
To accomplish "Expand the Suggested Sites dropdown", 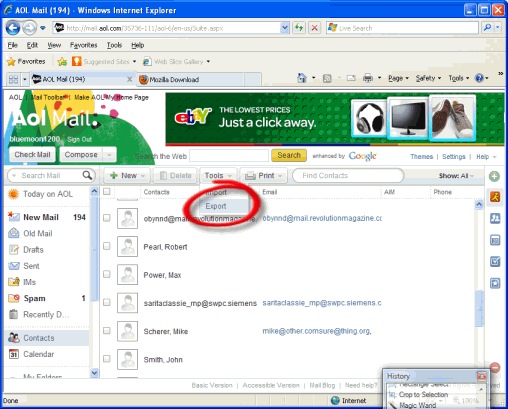I will 135,61.
